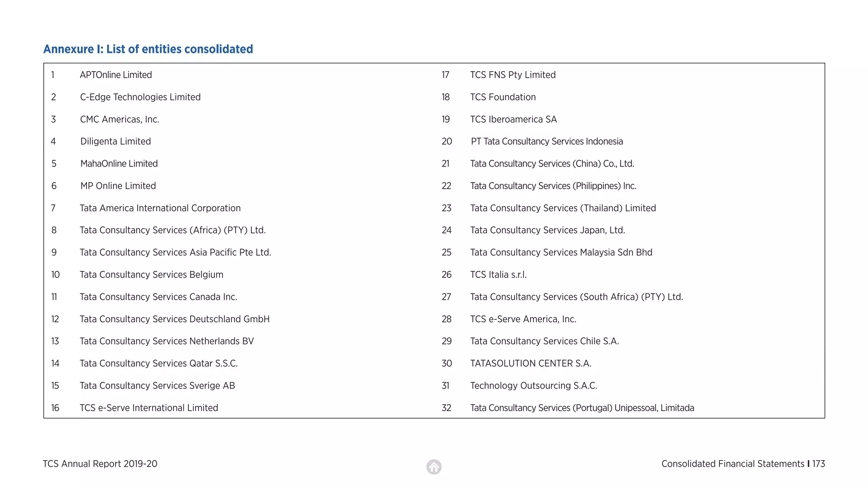Select MahaOnline Limited row
868x489 pixels.
(119, 164)
